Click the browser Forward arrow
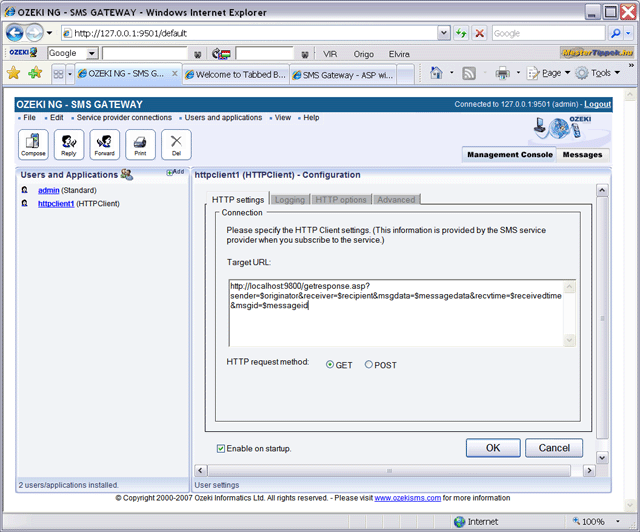This screenshot has height=532, width=640. pyautogui.click(x=34, y=33)
